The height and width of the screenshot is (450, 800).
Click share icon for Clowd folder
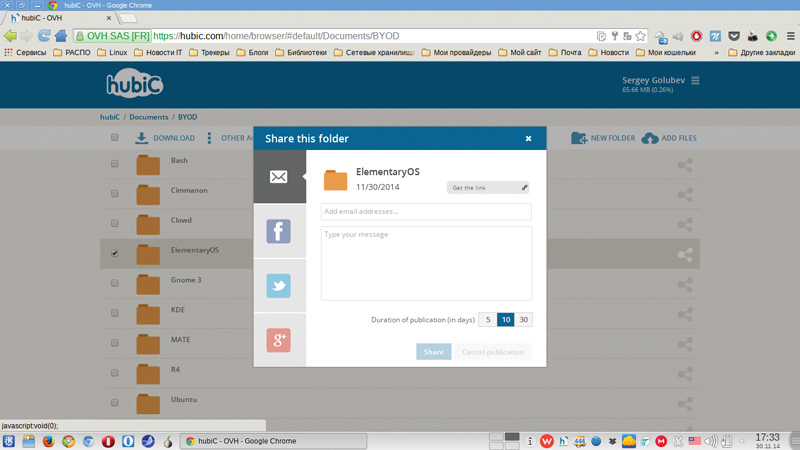click(685, 224)
